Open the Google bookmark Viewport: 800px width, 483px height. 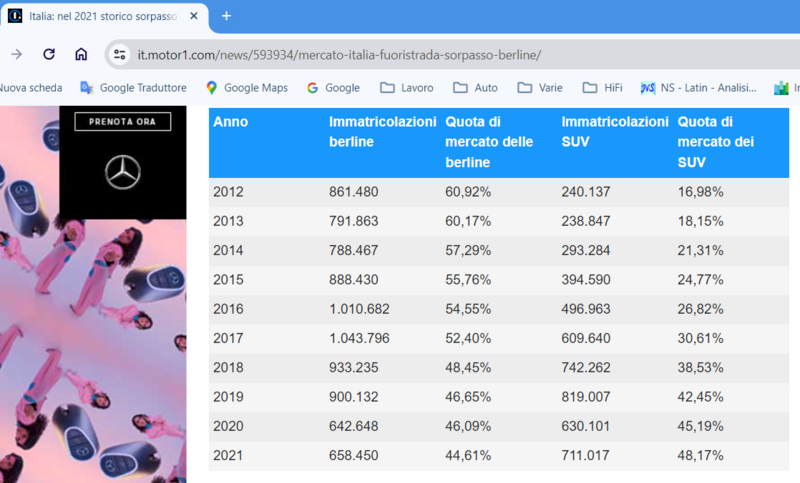[333, 88]
